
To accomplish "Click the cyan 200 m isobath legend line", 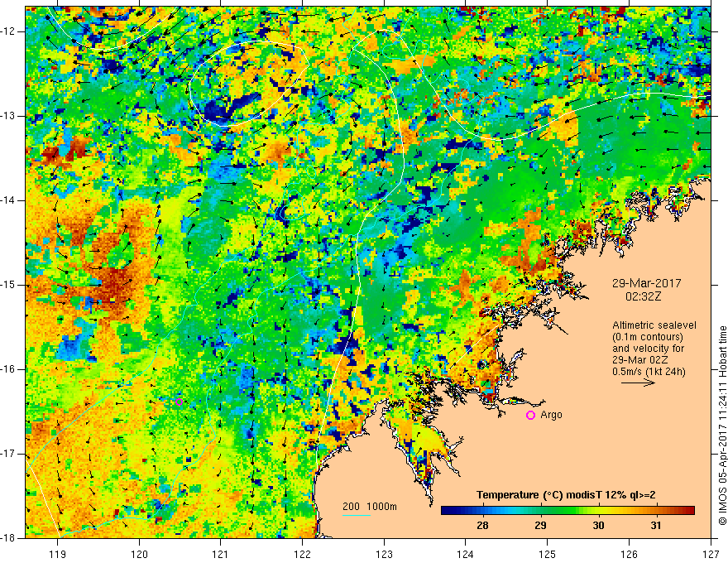I will pyautogui.click(x=357, y=516).
